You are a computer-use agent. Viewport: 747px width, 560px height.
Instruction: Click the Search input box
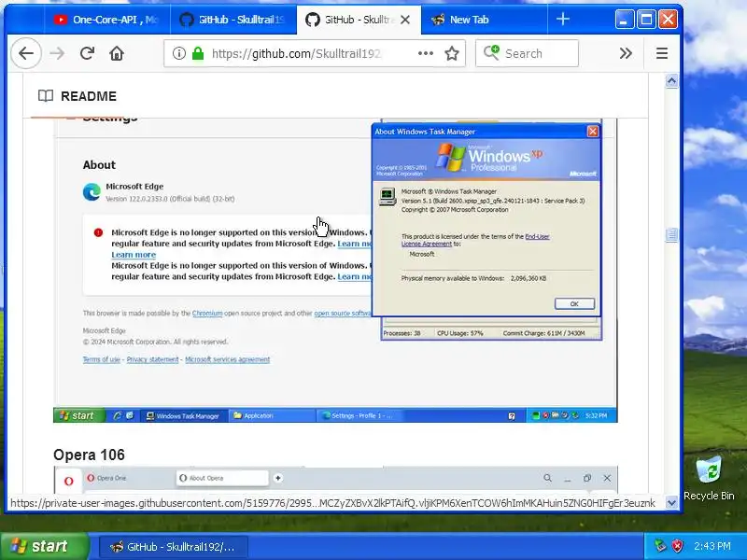527,53
